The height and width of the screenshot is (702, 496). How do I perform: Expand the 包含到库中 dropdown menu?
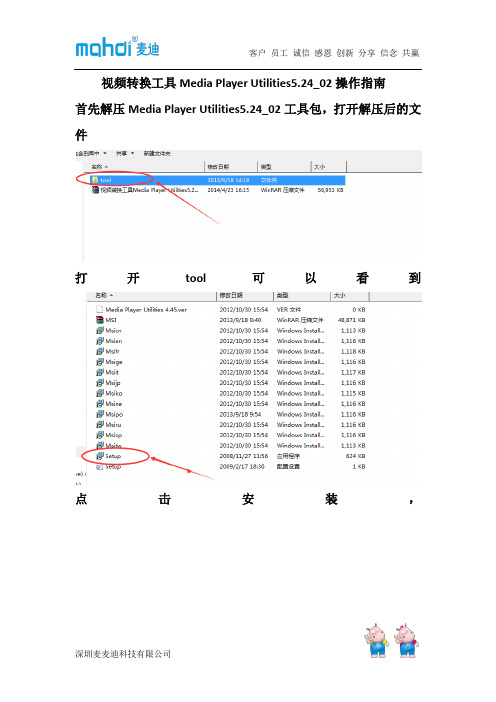pyautogui.click(x=92, y=154)
